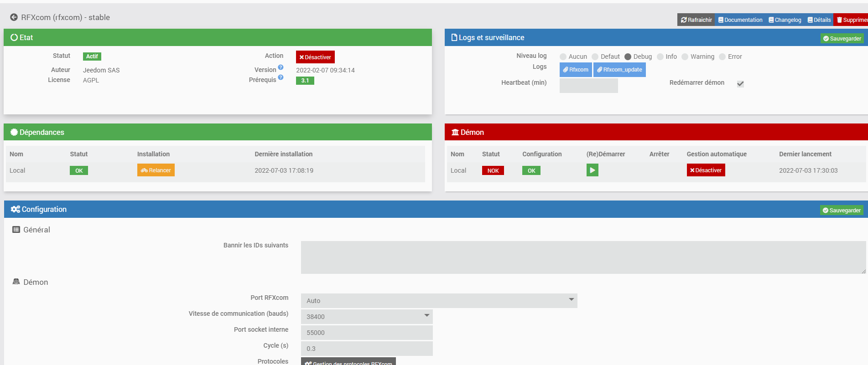
Task: Select the Aucun log level
Action: point(563,57)
